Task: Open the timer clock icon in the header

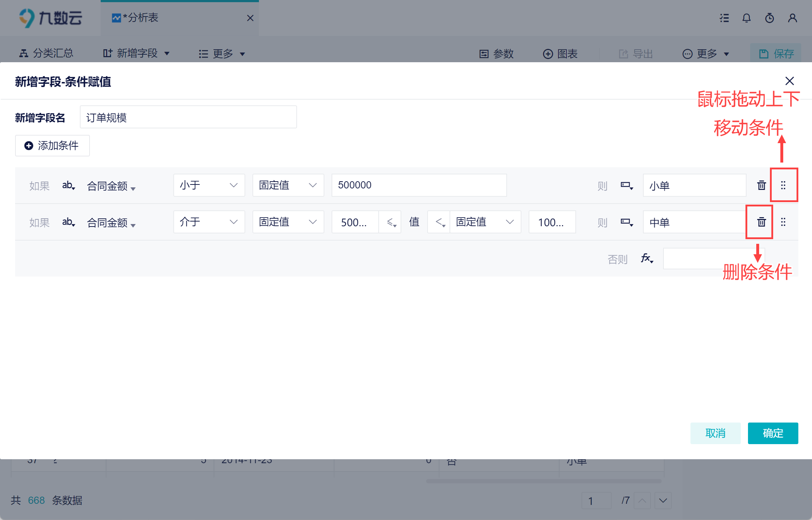Action: point(770,18)
